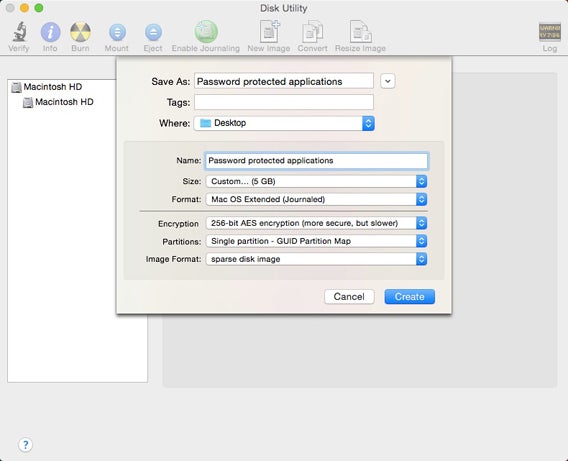Open the Image Format dropdown

(x=316, y=259)
